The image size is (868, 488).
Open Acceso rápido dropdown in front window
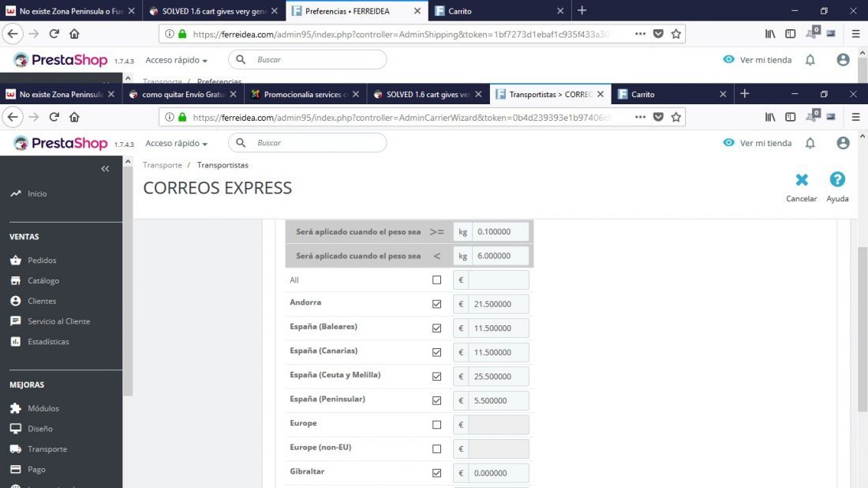pos(176,143)
